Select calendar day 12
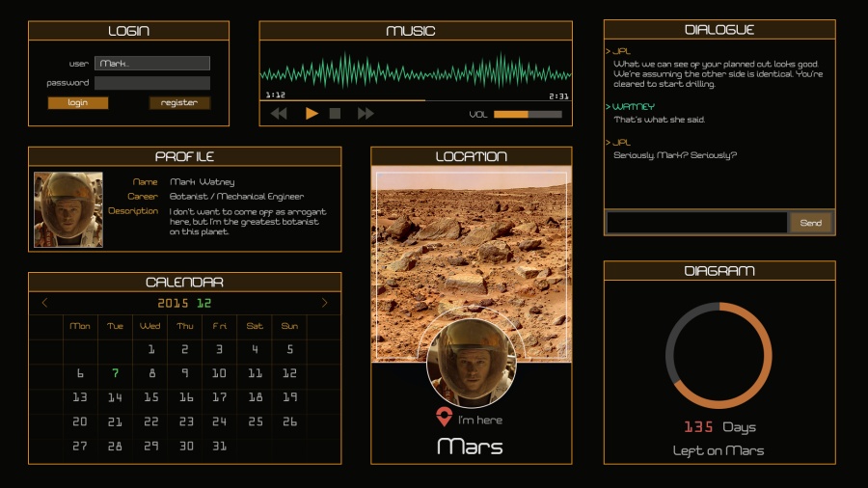The width and height of the screenshot is (868, 488). (x=289, y=373)
